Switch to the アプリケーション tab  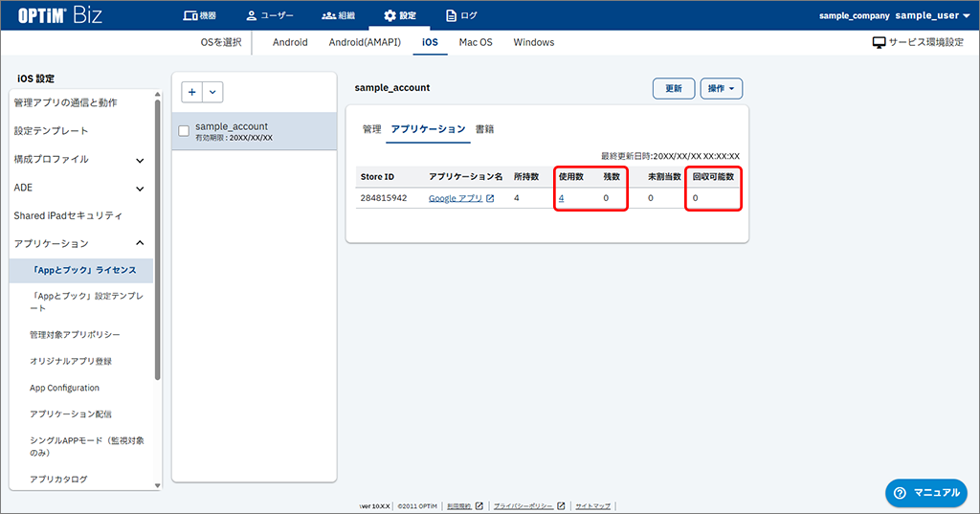tap(428, 129)
